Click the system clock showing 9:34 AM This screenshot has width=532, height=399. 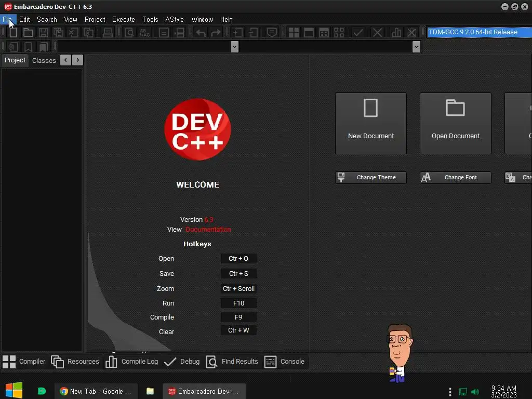pyautogui.click(x=504, y=391)
